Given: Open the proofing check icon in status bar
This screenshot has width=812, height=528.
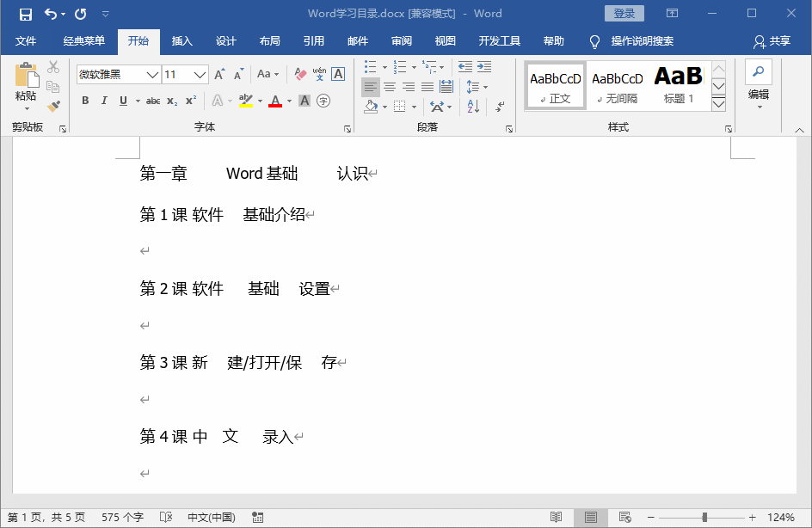Looking at the screenshot, I should click(x=166, y=517).
